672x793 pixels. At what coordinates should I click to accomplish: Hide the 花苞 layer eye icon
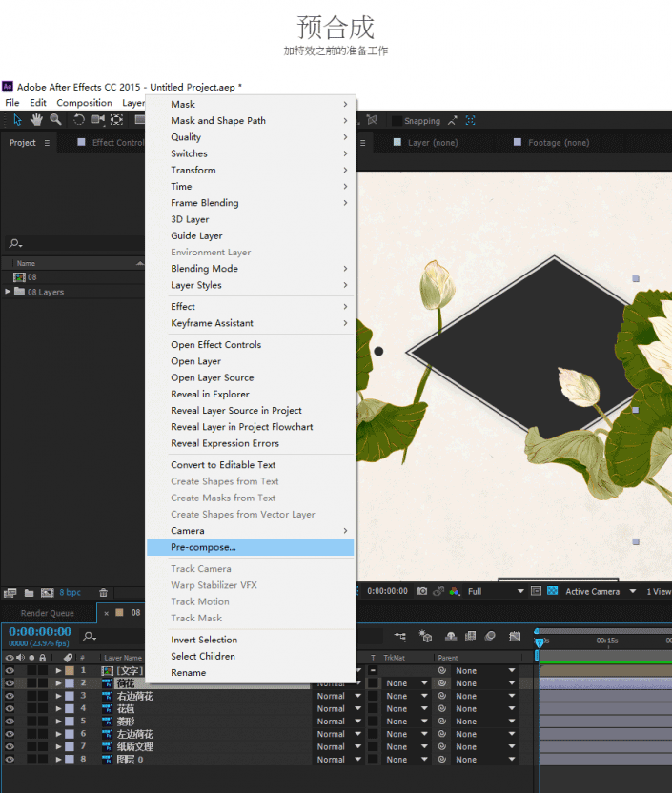tap(10, 708)
